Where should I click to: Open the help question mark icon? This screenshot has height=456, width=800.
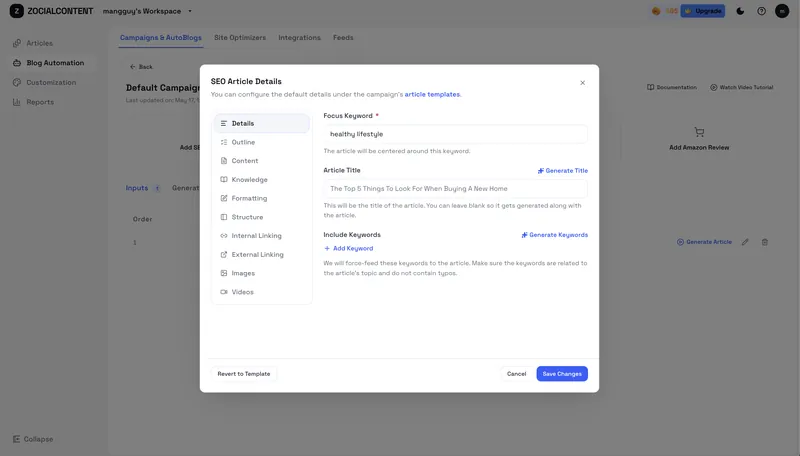761,11
